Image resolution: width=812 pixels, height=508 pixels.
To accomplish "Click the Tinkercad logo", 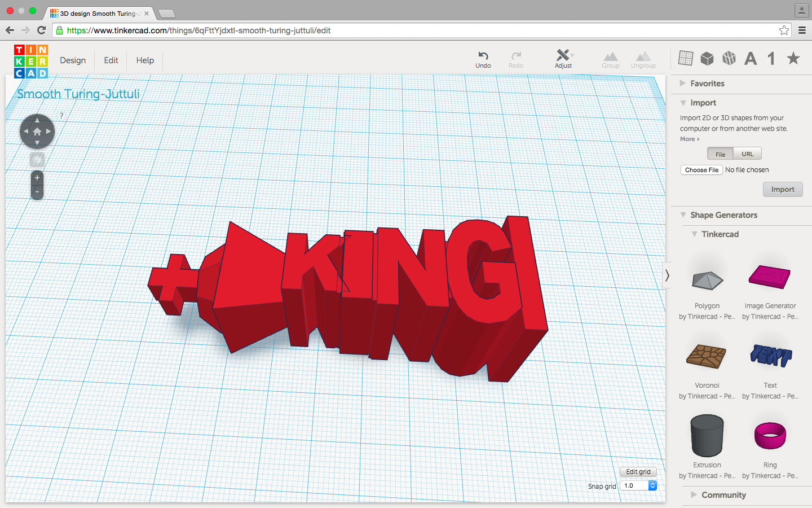I will [31, 62].
